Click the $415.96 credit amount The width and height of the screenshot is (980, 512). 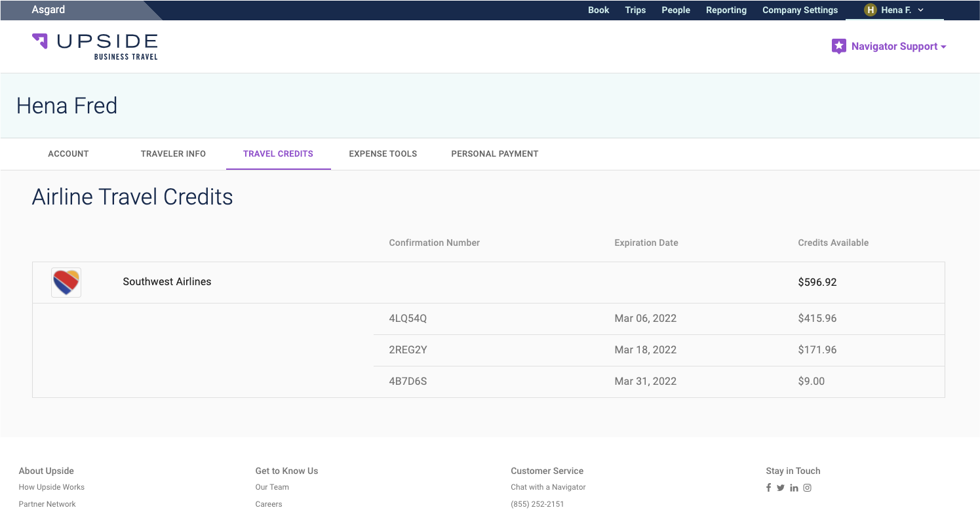(817, 319)
